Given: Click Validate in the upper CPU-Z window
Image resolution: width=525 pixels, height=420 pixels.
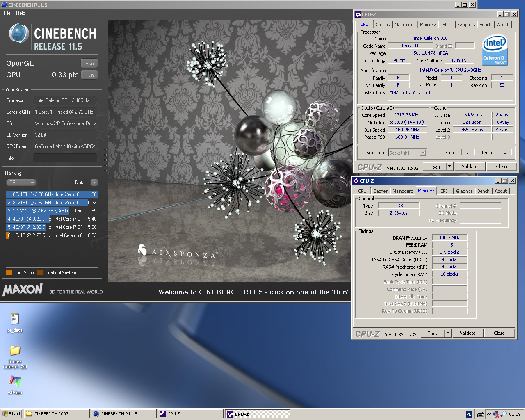Looking at the screenshot, I should click(x=470, y=167).
